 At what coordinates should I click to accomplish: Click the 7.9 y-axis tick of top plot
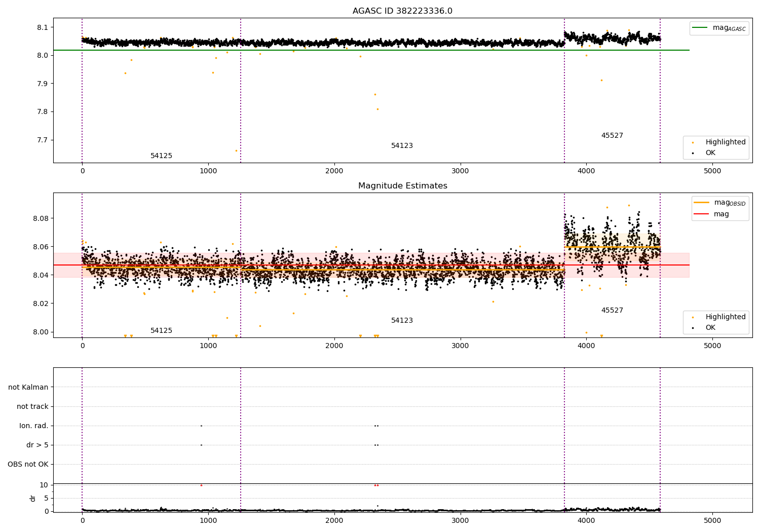[x=42, y=84]
